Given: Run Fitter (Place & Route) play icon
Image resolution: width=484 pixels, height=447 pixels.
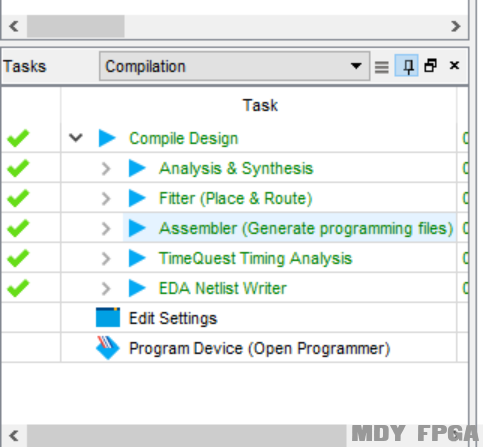Looking at the screenshot, I should [137, 198].
